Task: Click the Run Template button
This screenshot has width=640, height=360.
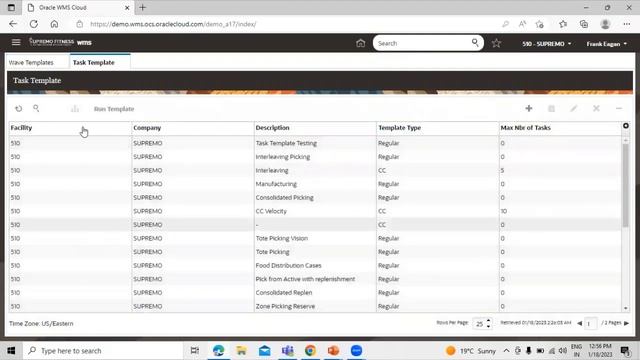Action: [114, 109]
